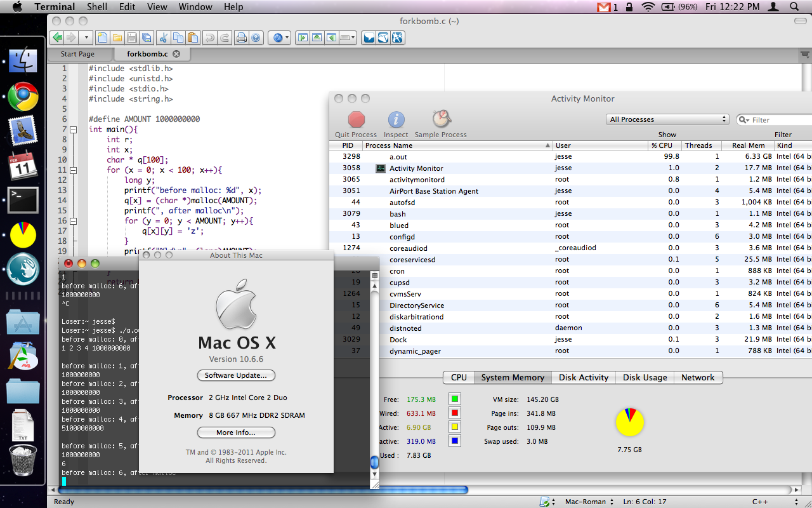Screen dimensions: 812x508
Task: Close the forkbomb.c tab
Action: click(x=176, y=54)
